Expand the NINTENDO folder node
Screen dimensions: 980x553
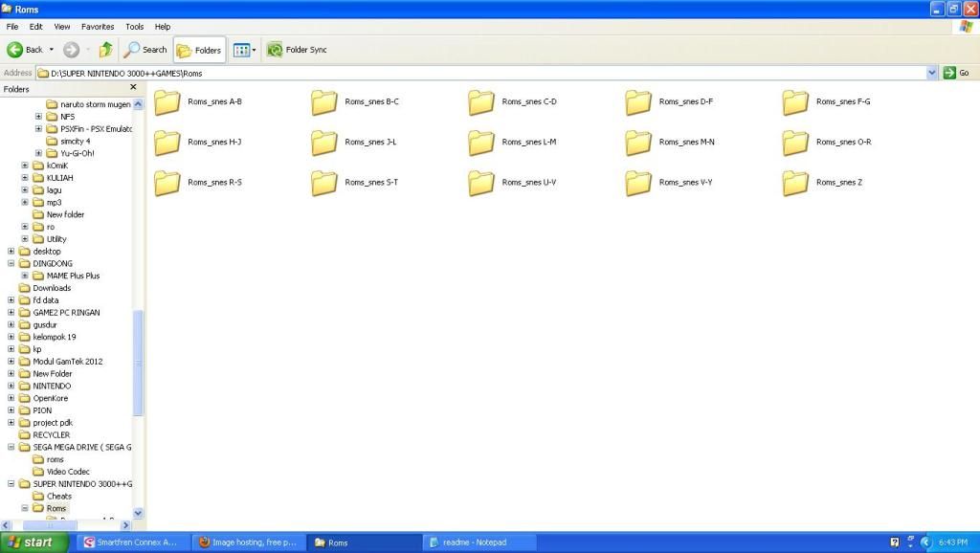coord(11,386)
